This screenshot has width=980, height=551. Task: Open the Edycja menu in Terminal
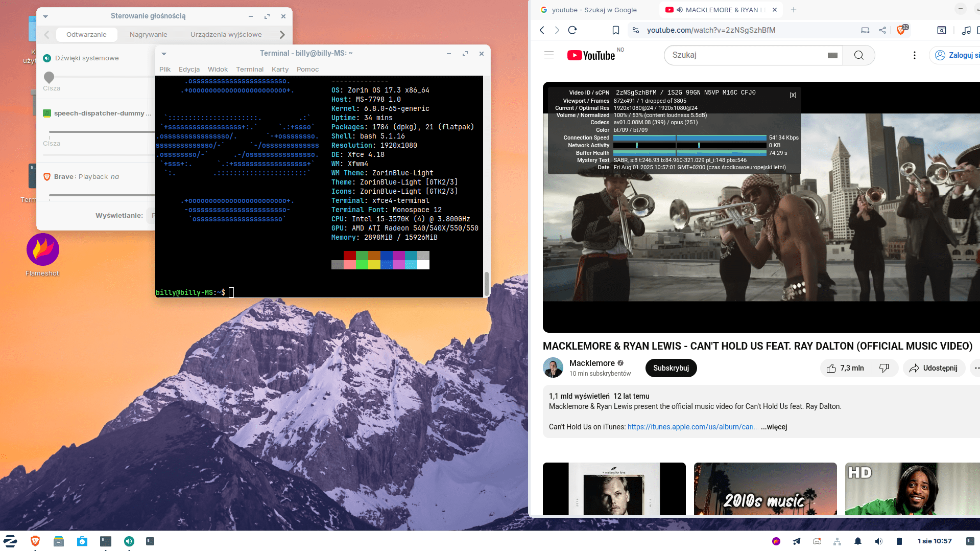click(189, 70)
